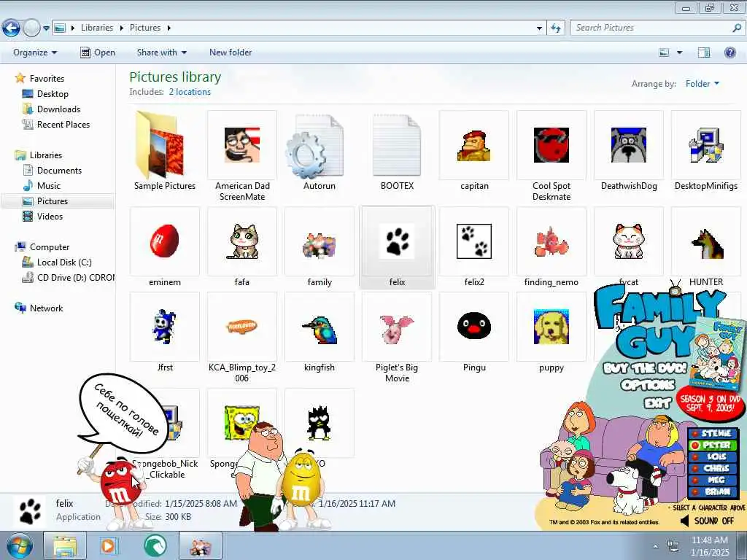
Task: Show hidden system tray icons
Action: coord(656,546)
